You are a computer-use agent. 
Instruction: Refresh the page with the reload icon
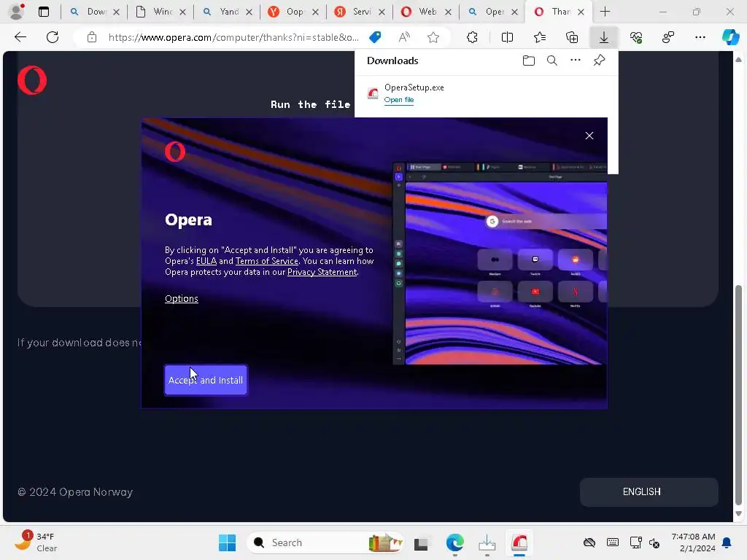point(53,37)
